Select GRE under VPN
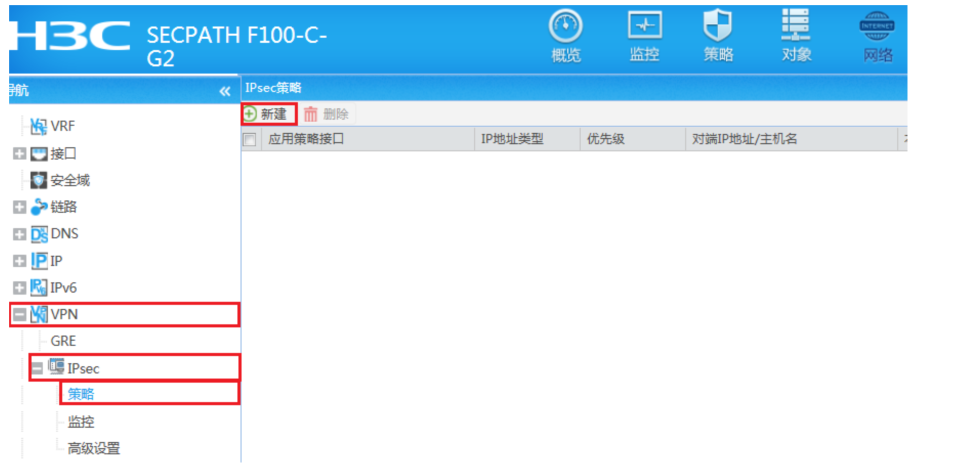Image resolution: width=970 pixels, height=468 pixels. (64, 341)
